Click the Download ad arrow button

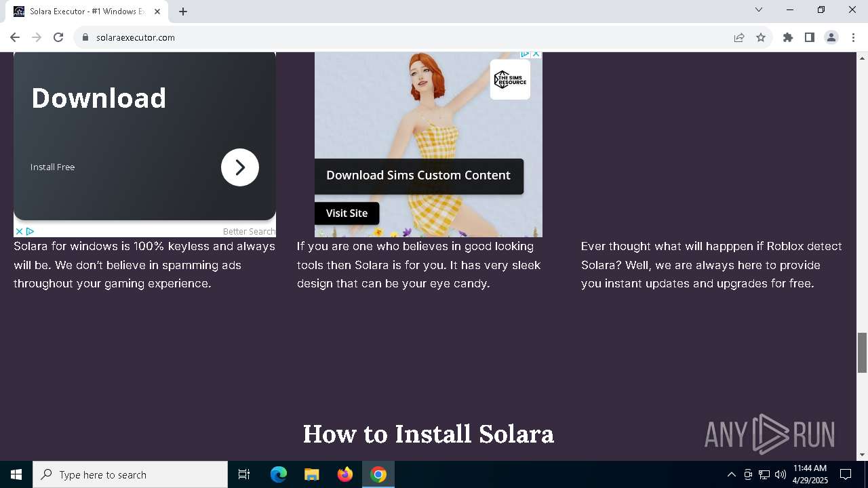click(240, 167)
